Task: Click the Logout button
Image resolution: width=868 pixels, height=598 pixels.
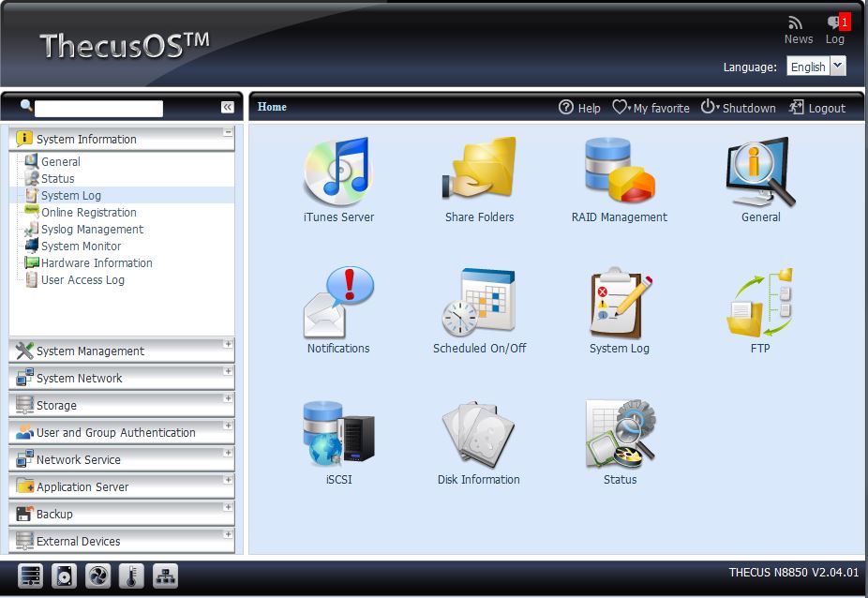Action: coord(817,108)
